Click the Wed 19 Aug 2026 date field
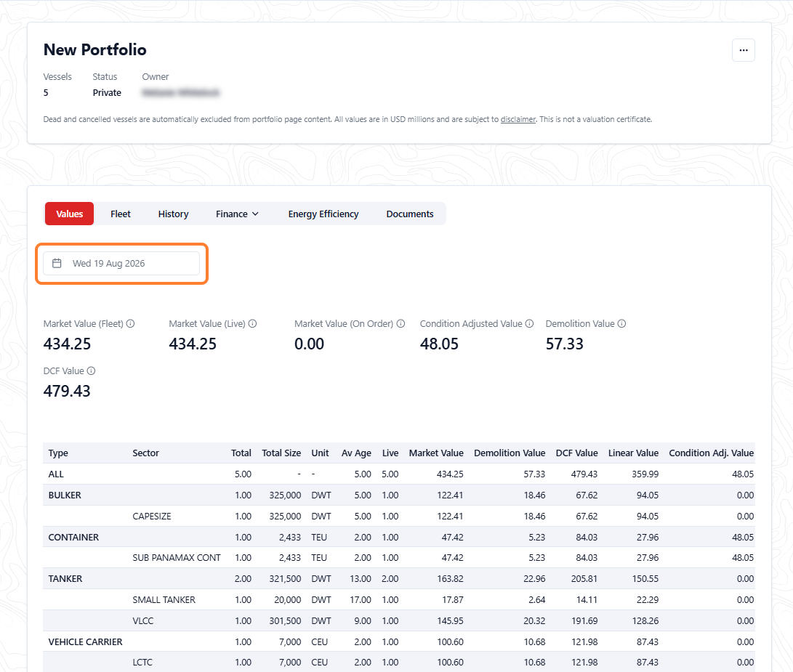 pos(121,264)
